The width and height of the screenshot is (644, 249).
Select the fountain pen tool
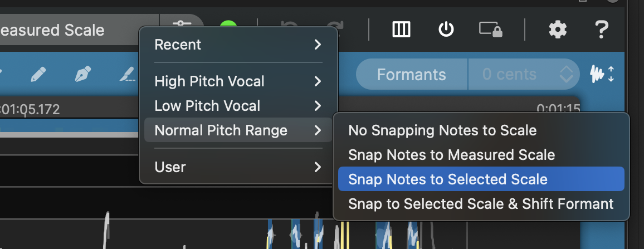[x=83, y=74]
